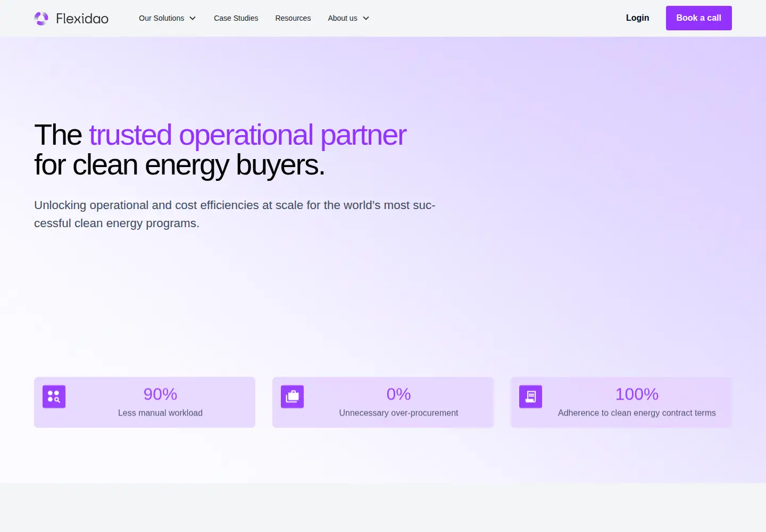This screenshot has width=766, height=532.
Task: Click the 'Unlocking operational and cost efficiencies' subheading
Action: 235,214
